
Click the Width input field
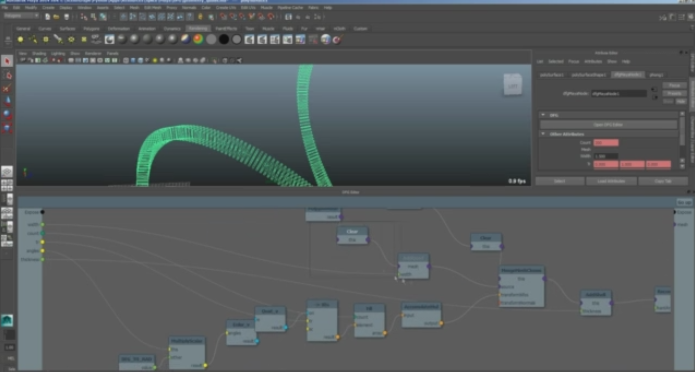[x=605, y=157]
